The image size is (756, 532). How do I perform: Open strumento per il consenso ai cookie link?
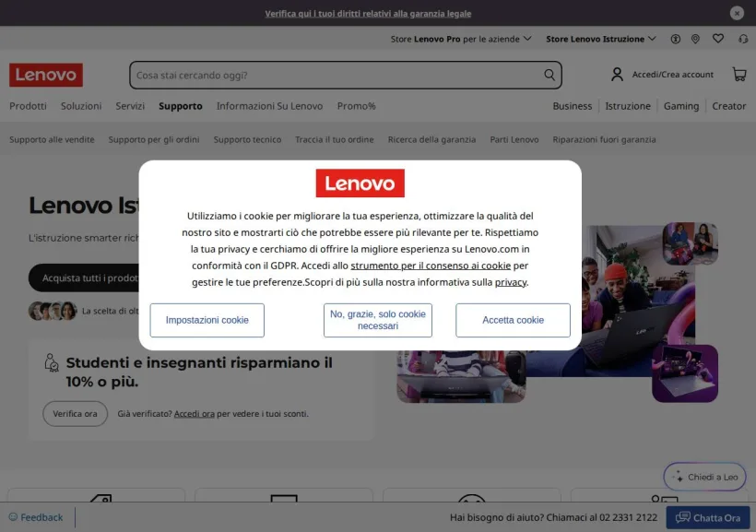click(x=431, y=266)
